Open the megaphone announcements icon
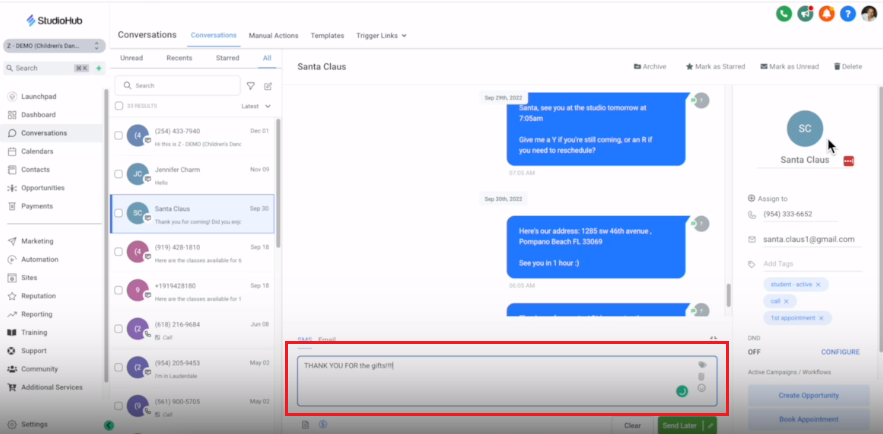883x434 pixels. (x=805, y=14)
